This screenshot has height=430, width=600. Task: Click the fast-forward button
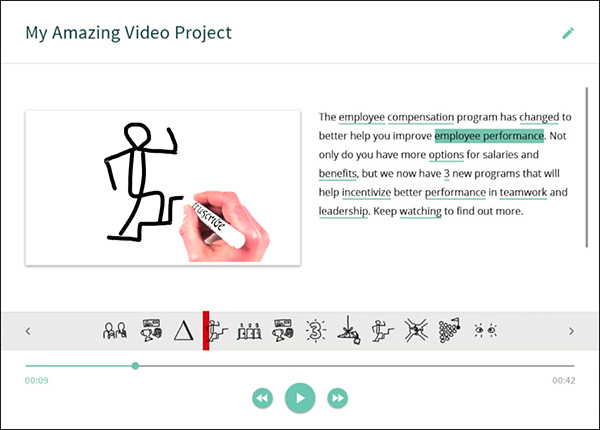coord(338,398)
